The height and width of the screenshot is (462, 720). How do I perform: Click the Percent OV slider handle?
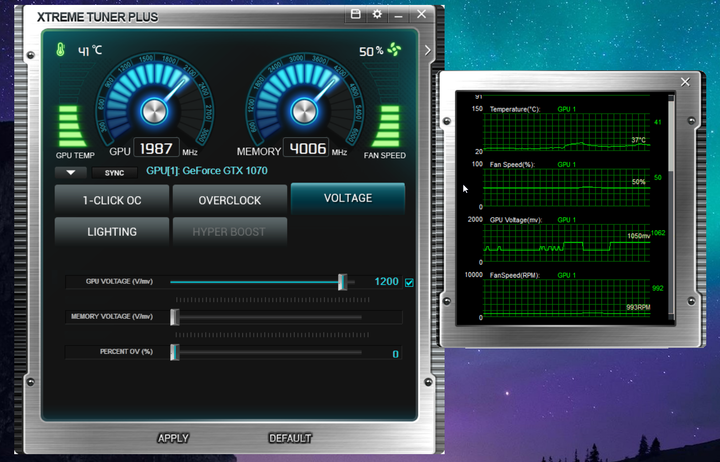point(174,352)
